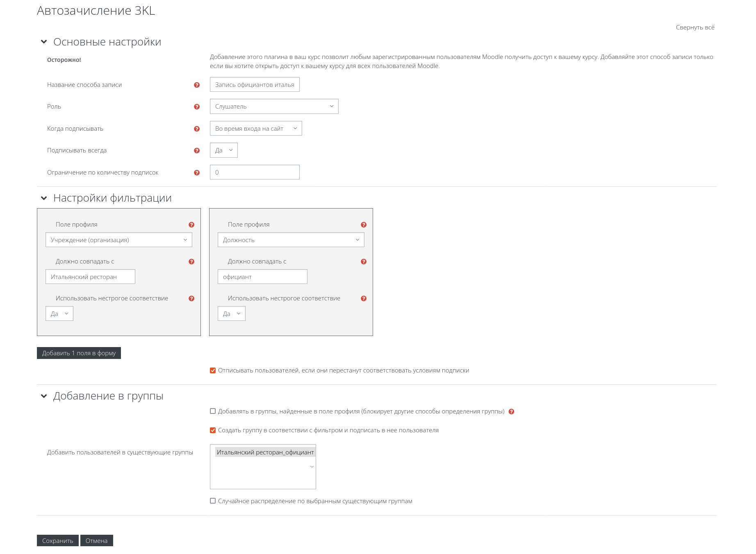Click the Добавление в группы heading
Viewport: 756px width, 554px height.
108,396
